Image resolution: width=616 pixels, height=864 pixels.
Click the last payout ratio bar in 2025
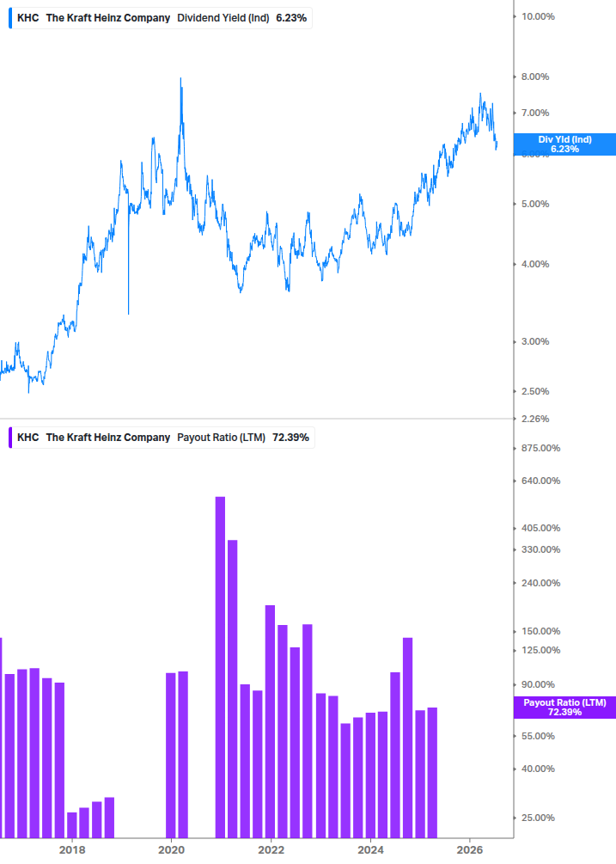point(432,773)
